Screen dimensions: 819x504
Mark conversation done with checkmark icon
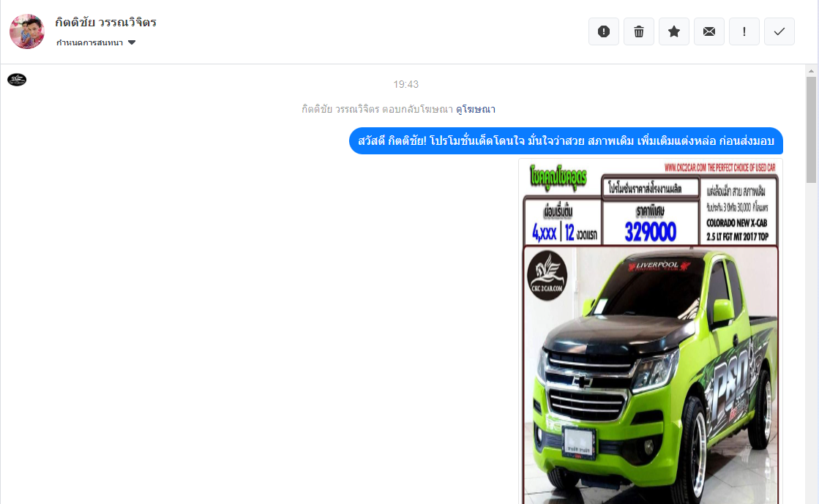[x=779, y=31]
